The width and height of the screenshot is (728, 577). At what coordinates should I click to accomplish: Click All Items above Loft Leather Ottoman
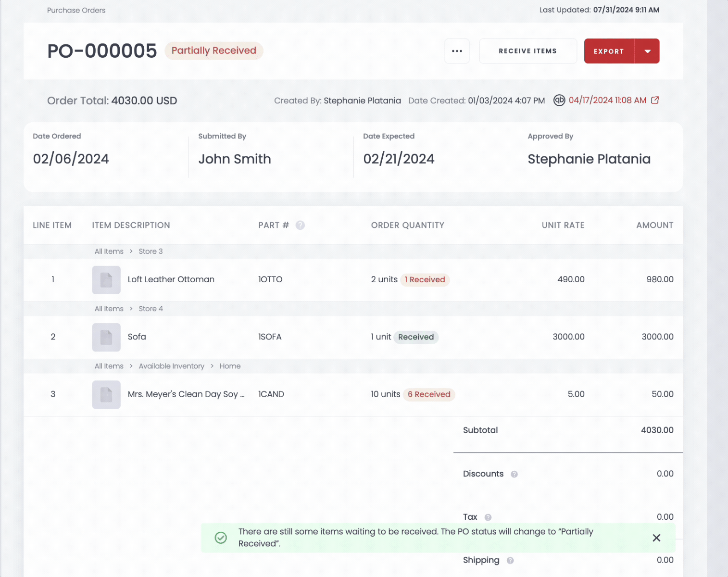pyautogui.click(x=109, y=251)
